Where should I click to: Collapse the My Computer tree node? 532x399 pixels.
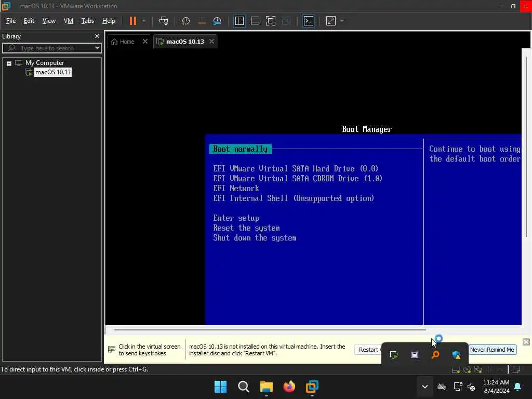point(9,63)
